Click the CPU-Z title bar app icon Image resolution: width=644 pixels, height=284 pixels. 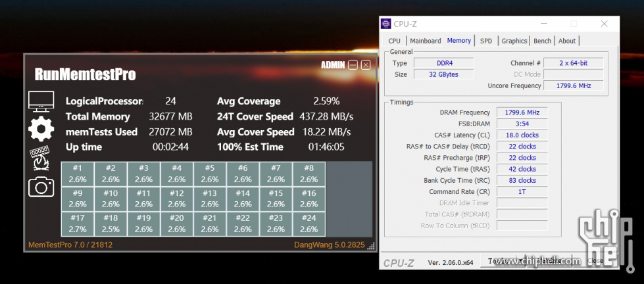(x=385, y=24)
